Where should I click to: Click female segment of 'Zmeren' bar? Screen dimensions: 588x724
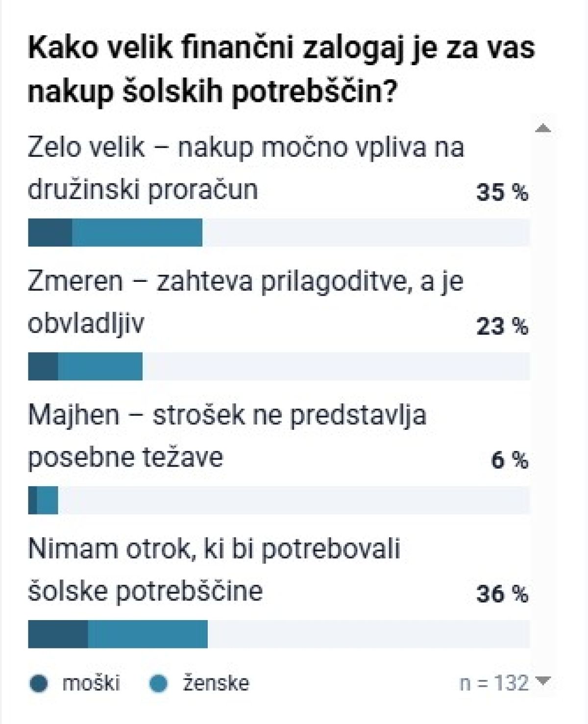[100, 366]
